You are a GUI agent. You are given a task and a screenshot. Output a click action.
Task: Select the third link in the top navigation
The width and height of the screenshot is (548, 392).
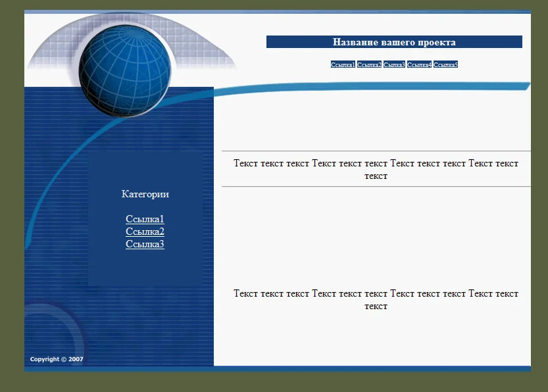click(394, 64)
